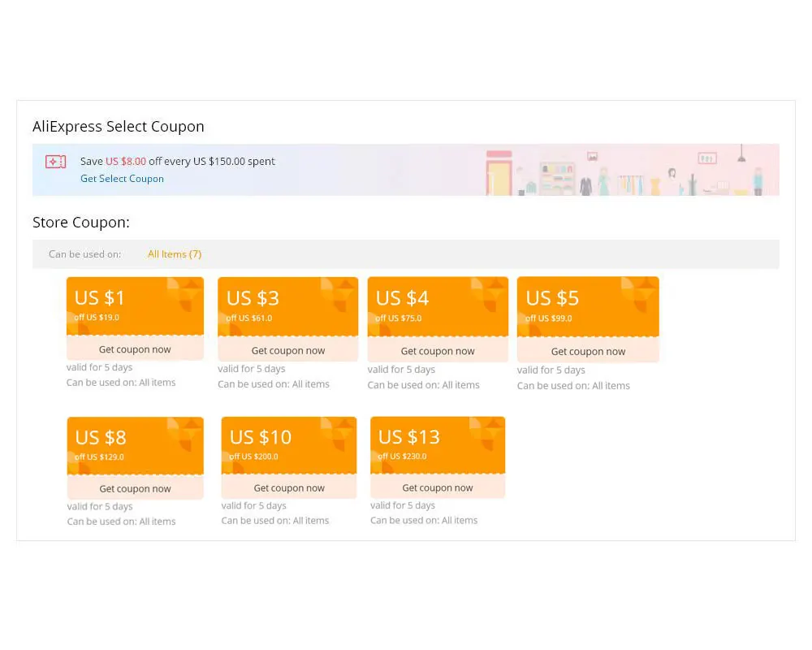Click Get coupon now for US $10

point(289,487)
